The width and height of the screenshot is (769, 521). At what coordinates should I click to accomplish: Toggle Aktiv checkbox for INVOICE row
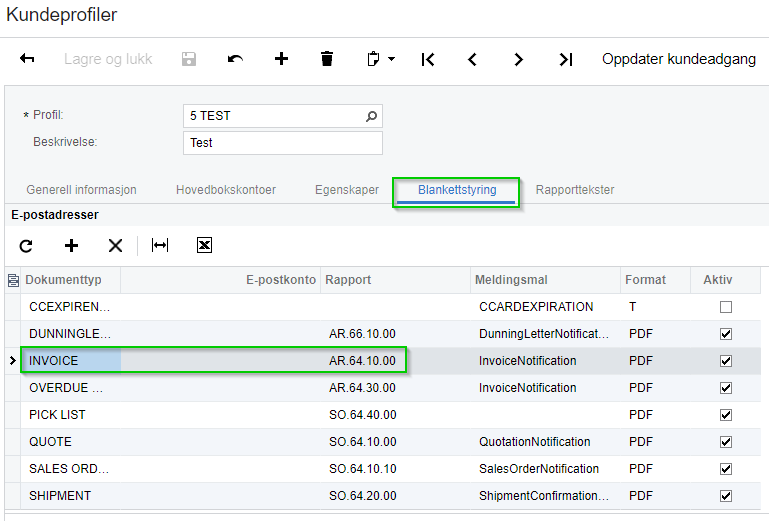(x=726, y=361)
